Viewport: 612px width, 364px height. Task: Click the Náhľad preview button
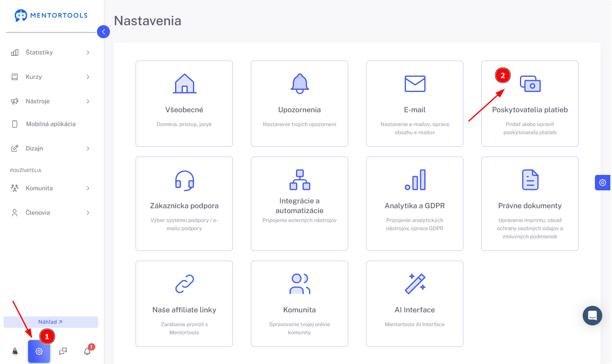(51, 322)
